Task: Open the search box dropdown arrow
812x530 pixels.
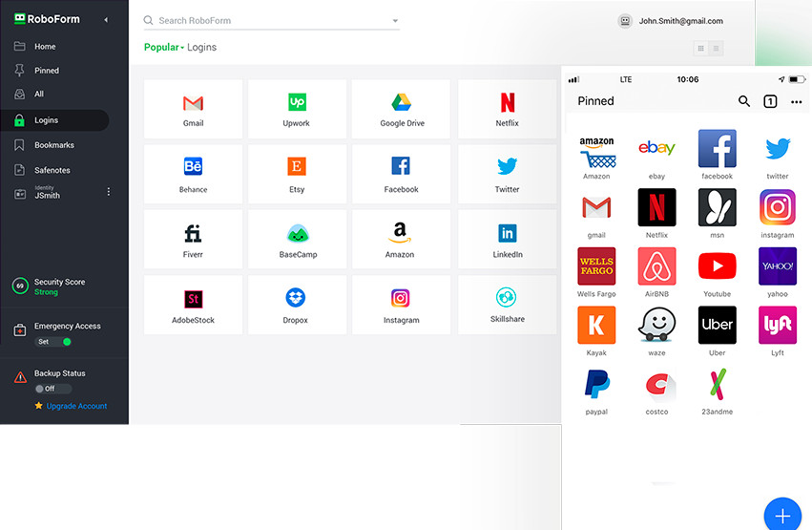Action: tap(395, 21)
